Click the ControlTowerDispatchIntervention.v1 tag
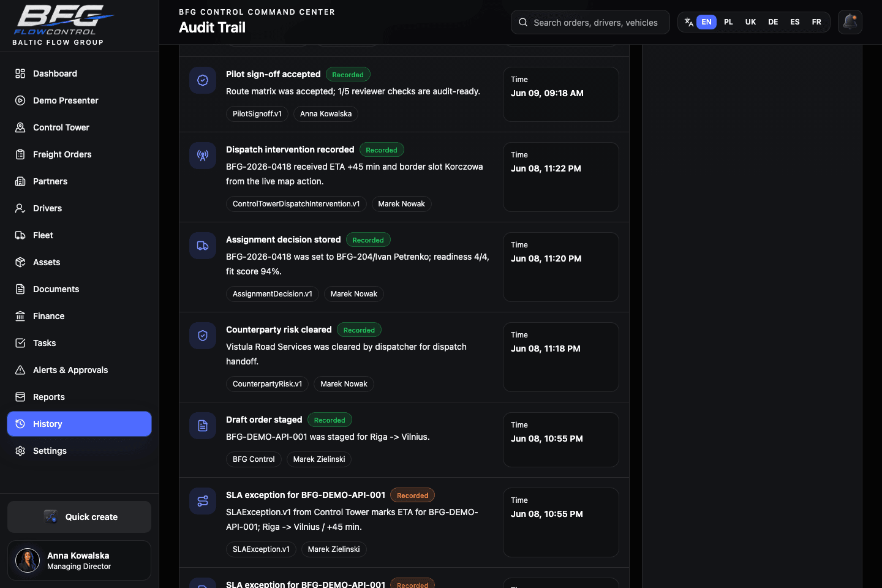The width and height of the screenshot is (882, 588). click(x=296, y=204)
